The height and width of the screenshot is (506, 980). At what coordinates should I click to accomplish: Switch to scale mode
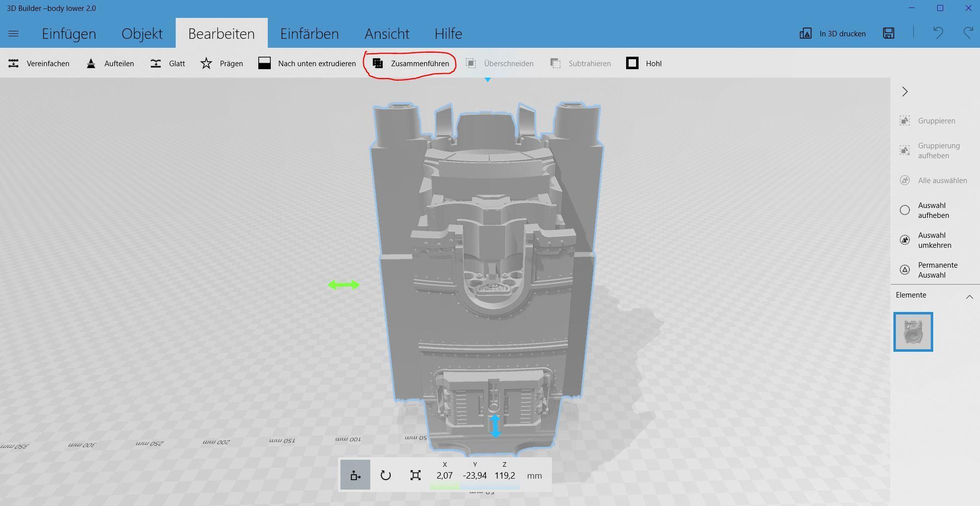pos(415,475)
